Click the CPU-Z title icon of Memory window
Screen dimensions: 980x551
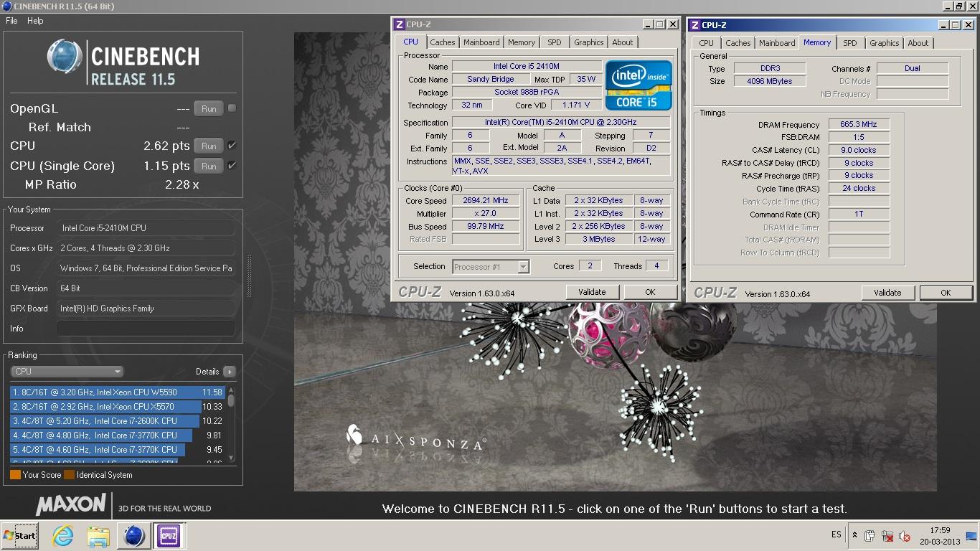pos(694,24)
